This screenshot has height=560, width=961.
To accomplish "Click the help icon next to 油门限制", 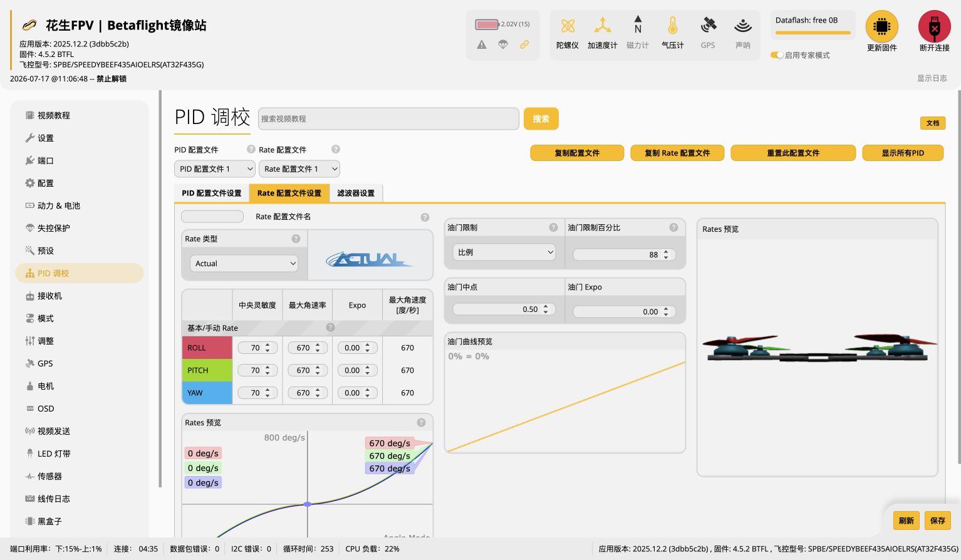I will pos(553,227).
